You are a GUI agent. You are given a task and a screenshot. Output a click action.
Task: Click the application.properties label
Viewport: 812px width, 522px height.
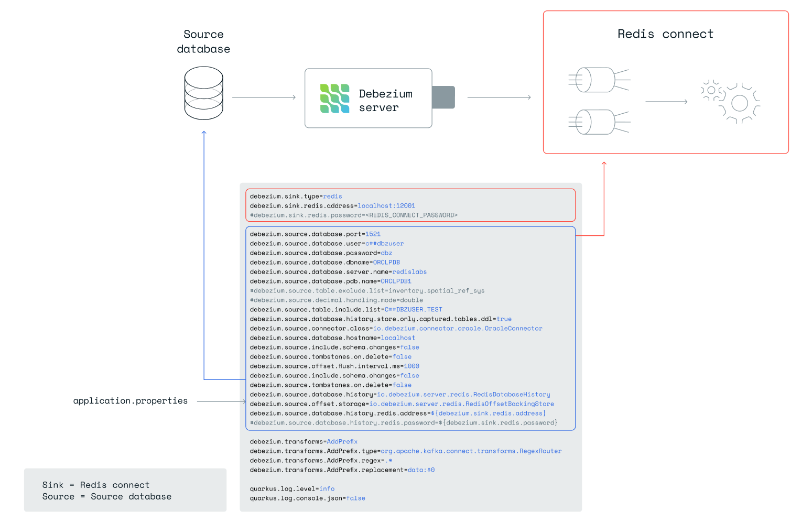130,401
